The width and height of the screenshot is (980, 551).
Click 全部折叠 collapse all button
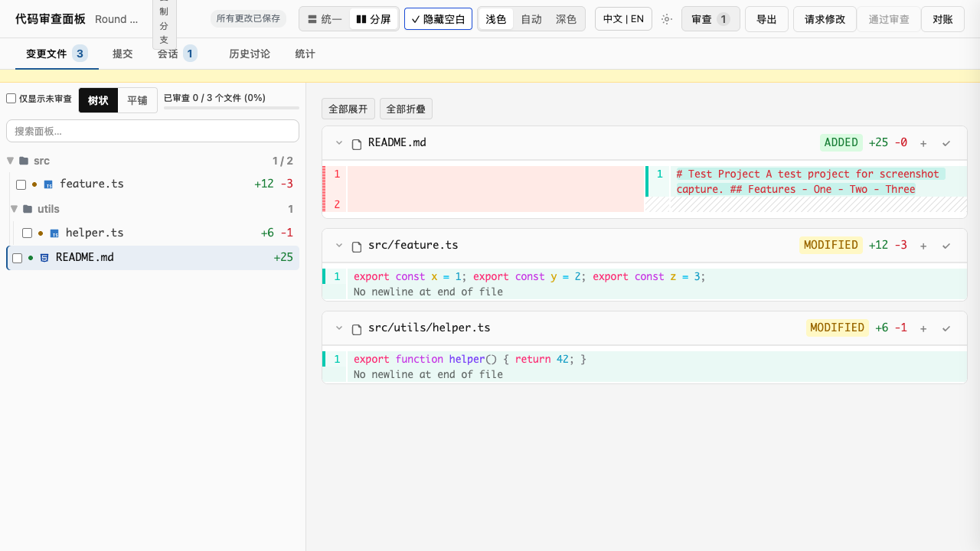click(x=406, y=109)
